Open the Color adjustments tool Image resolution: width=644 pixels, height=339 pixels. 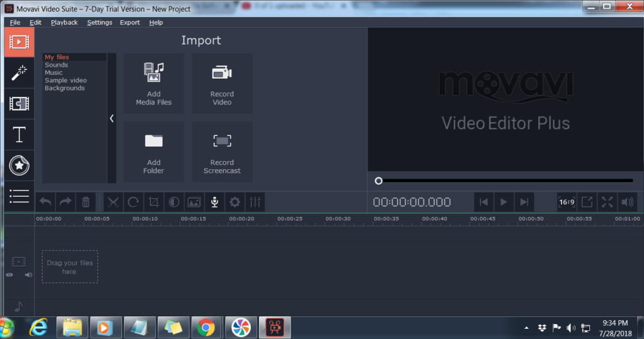point(174,202)
